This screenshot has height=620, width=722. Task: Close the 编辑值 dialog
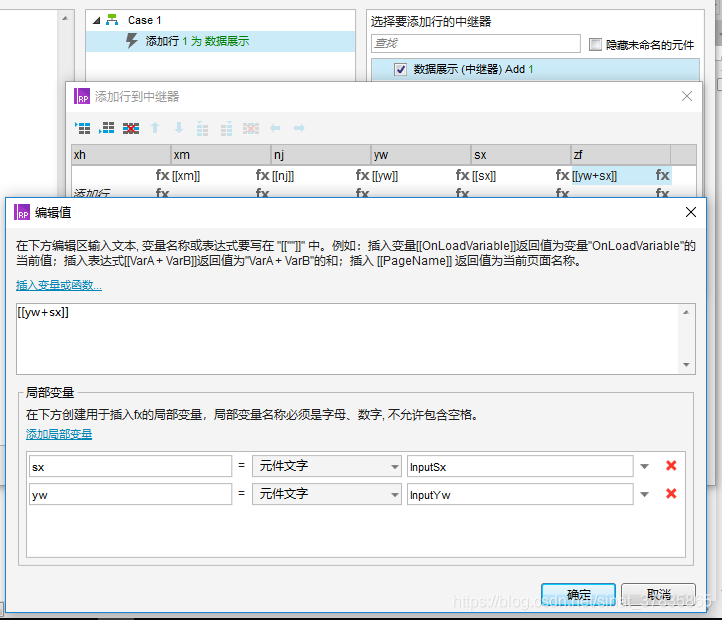pos(691,212)
